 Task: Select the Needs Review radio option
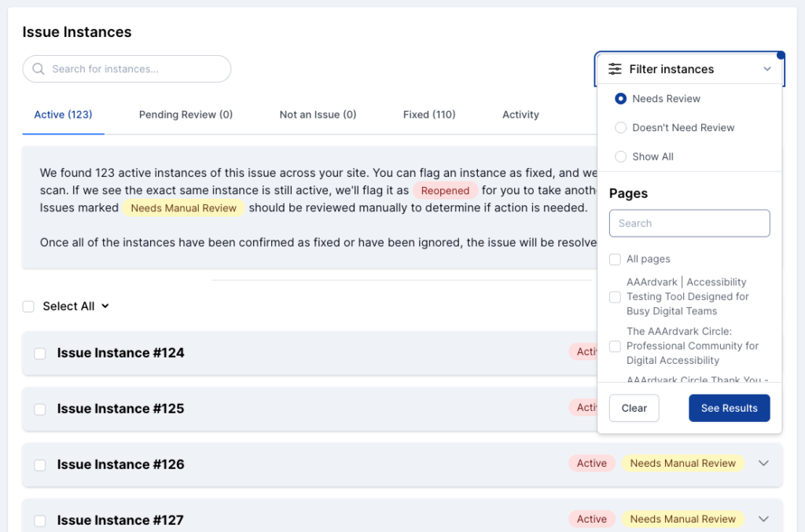click(621, 99)
